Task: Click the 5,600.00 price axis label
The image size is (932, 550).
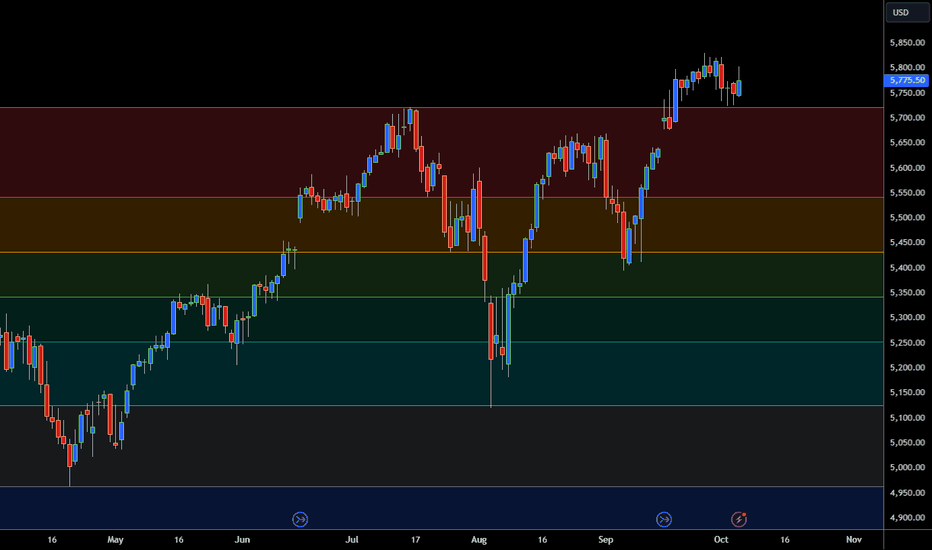Action: pyautogui.click(x=907, y=168)
